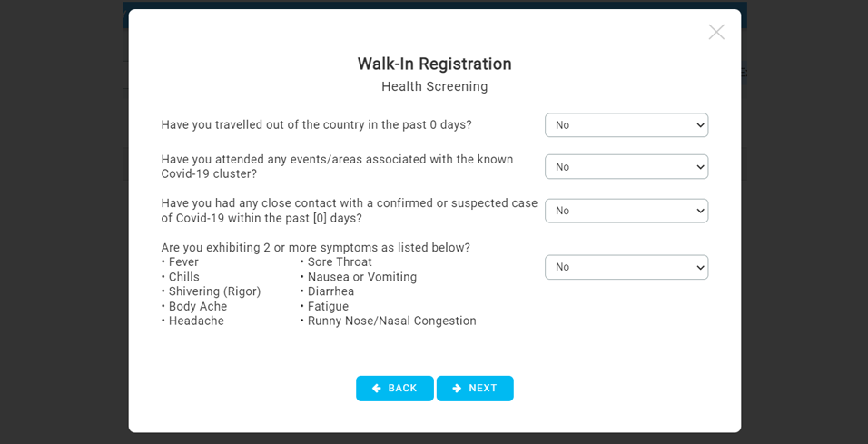Screen dimensions: 868x444
Task: Click the chevron of the cluster events select
Action: pyautogui.click(x=700, y=167)
